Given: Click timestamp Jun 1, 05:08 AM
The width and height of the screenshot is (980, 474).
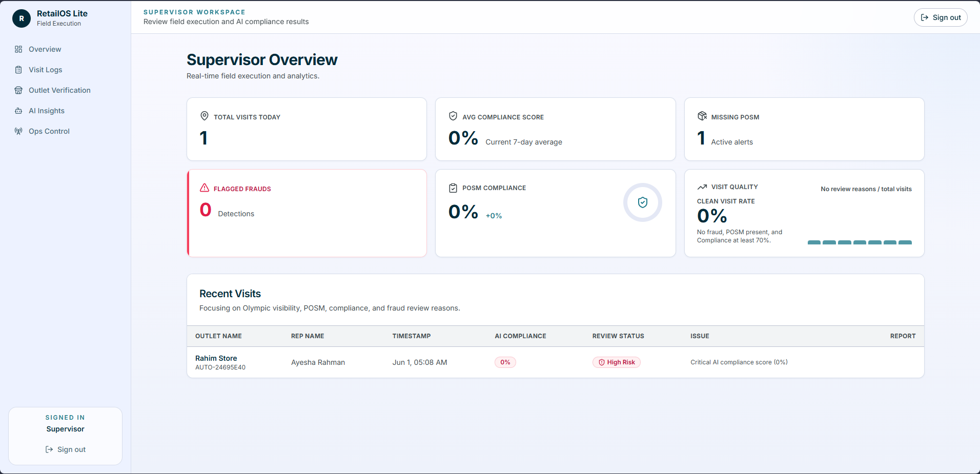Looking at the screenshot, I should (x=420, y=362).
